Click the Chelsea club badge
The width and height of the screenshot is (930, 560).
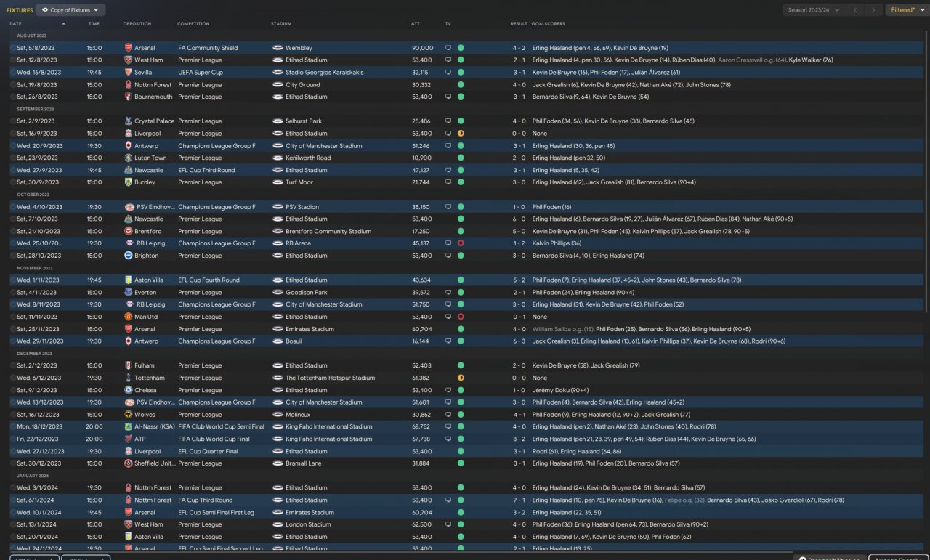tap(129, 390)
